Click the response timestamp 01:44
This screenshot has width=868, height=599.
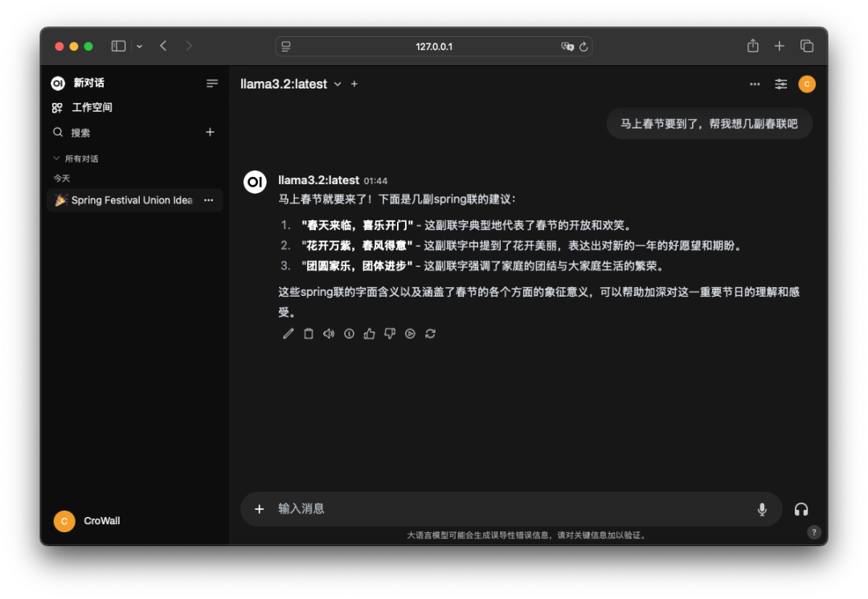point(375,181)
